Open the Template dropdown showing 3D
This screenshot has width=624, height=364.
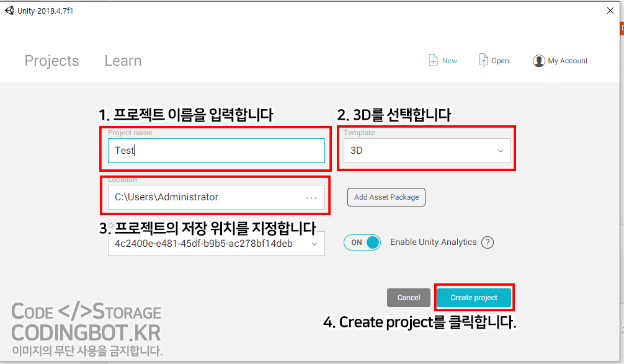tap(427, 151)
